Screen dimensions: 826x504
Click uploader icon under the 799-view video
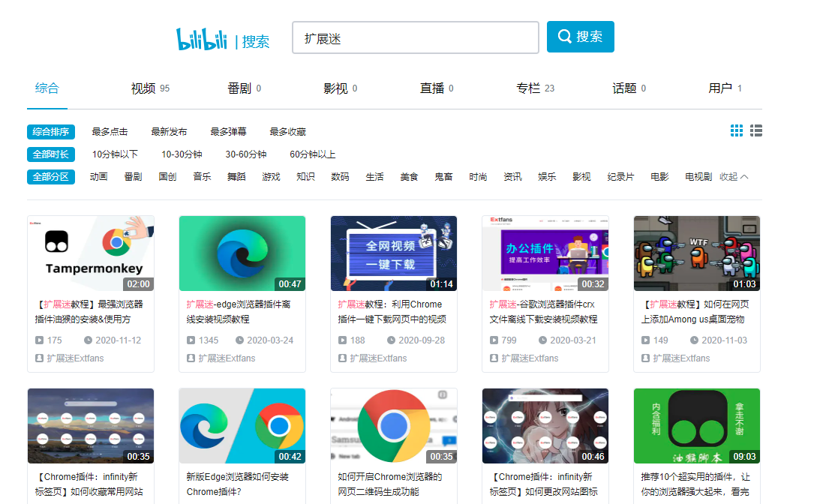click(x=494, y=358)
